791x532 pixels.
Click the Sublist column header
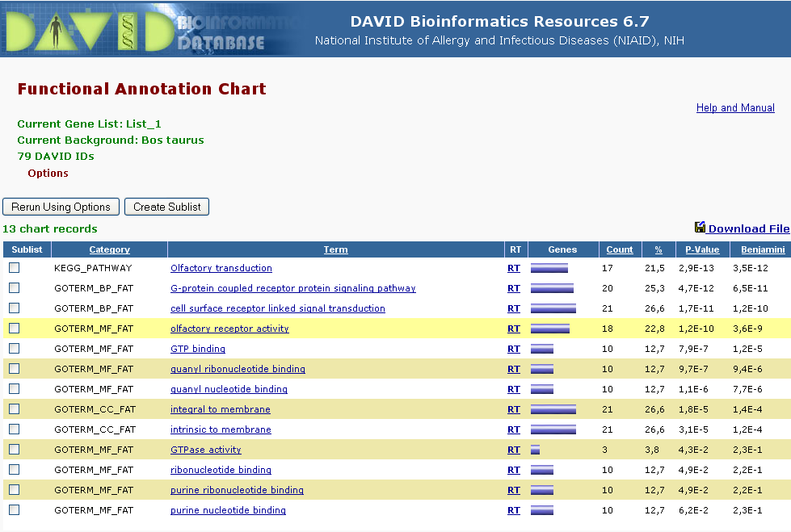click(27, 249)
